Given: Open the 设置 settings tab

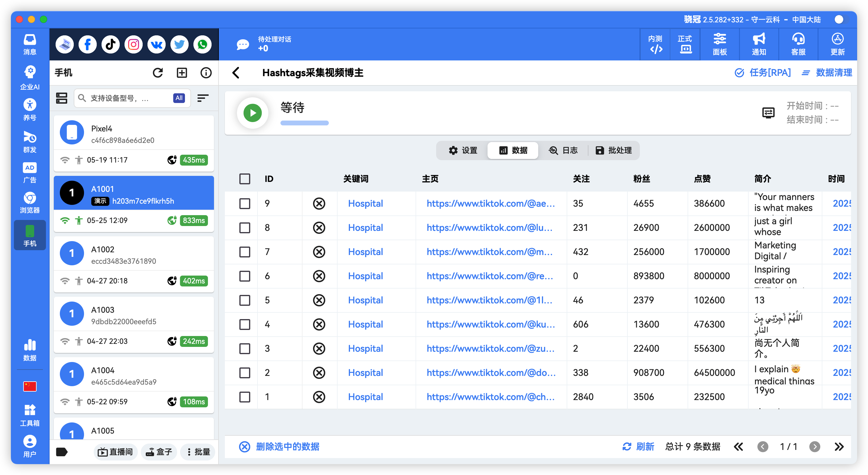Looking at the screenshot, I should tap(463, 150).
